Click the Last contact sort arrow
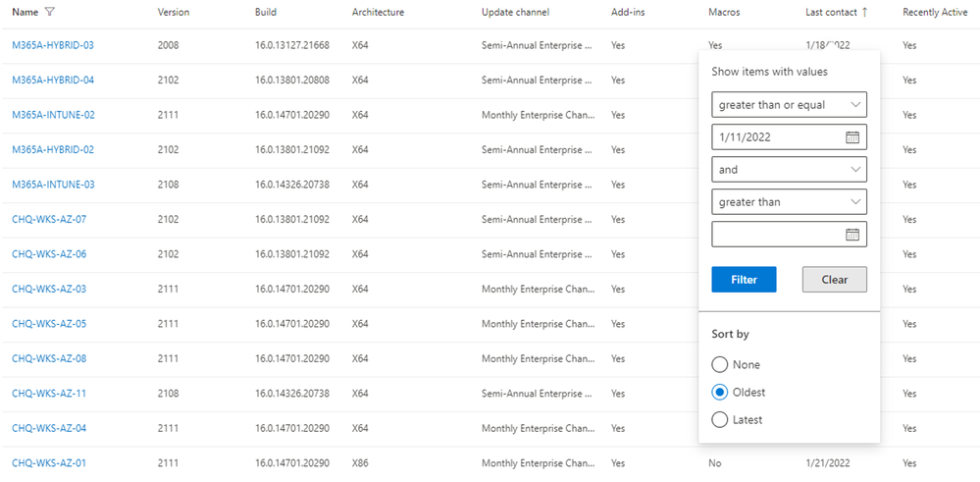The height and width of the screenshot is (482, 980). [x=864, y=12]
